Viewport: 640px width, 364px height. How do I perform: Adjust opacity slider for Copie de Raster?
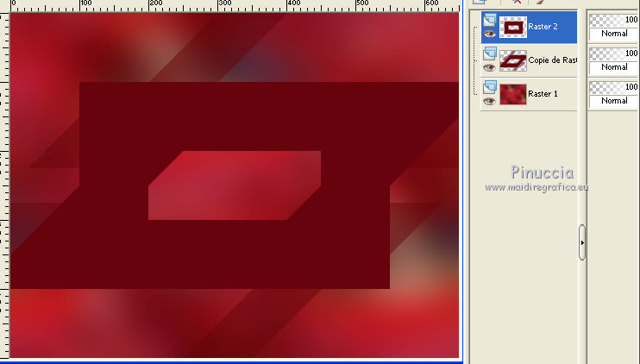pos(613,53)
